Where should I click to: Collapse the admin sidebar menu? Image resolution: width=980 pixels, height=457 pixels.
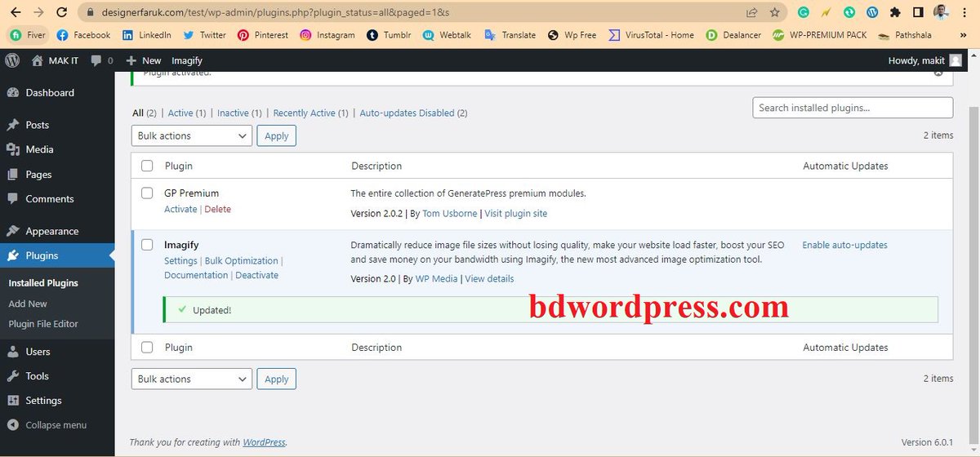point(47,425)
